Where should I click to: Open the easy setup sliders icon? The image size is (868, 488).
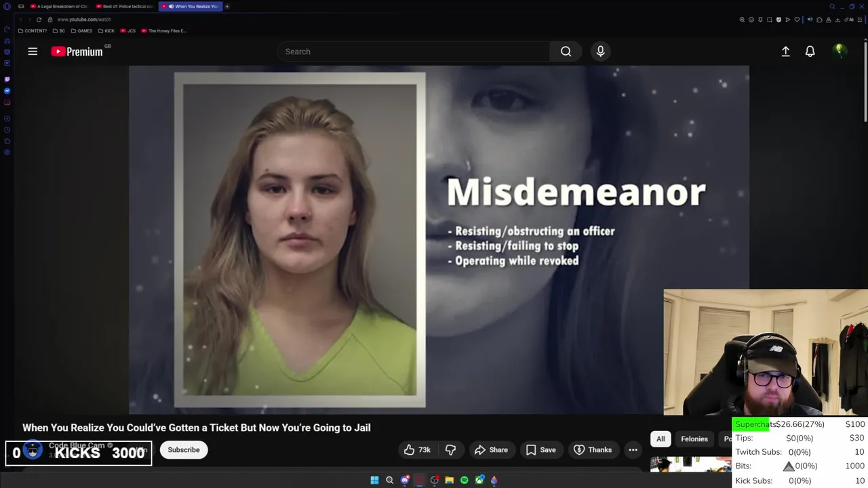pyautogui.click(x=860, y=20)
